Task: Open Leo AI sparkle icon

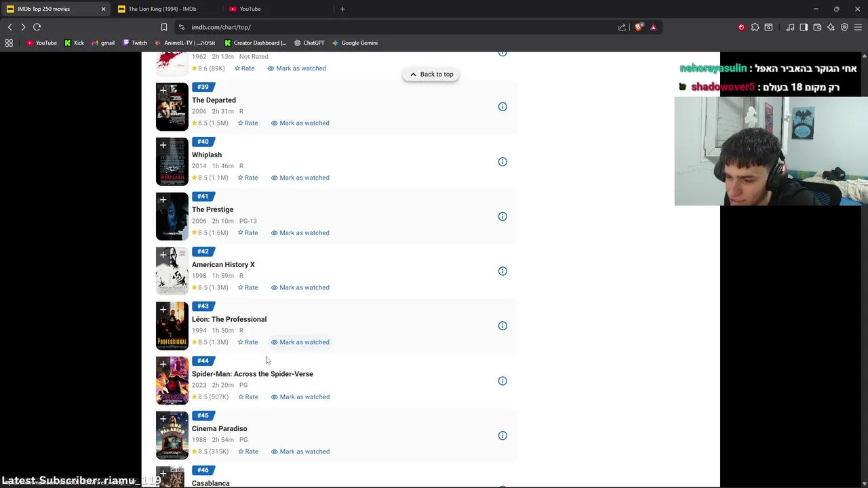Action: (831, 27)
